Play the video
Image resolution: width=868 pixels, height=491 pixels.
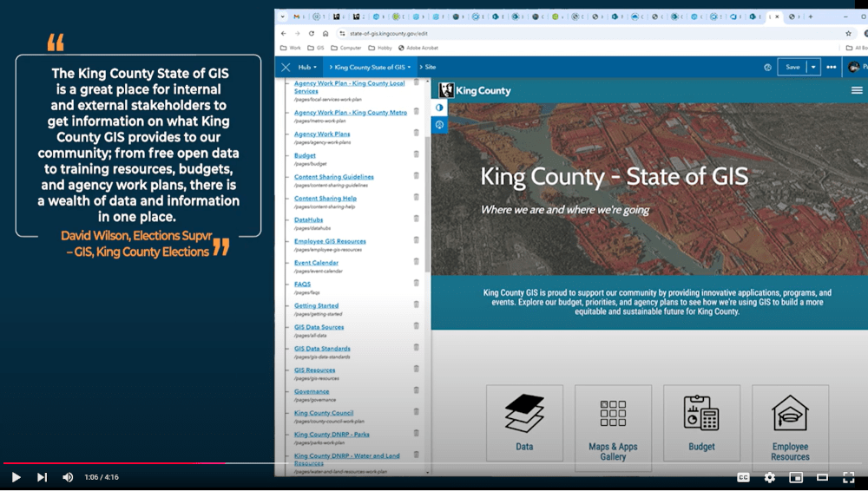[16, 477]
